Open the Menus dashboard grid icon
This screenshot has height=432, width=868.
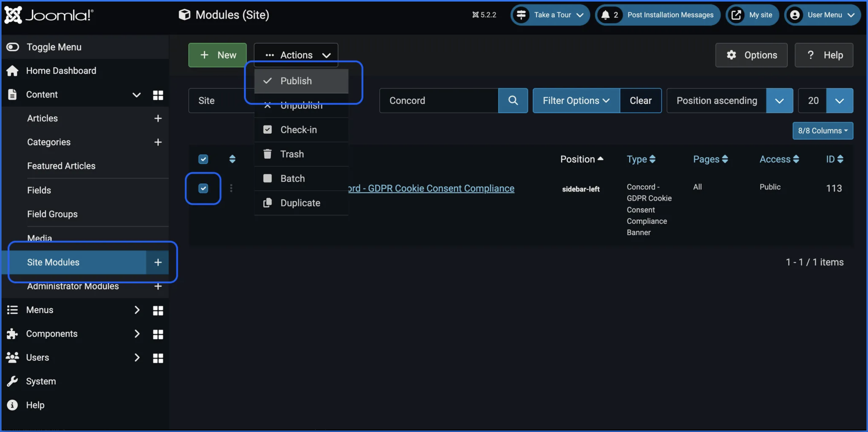(x=158, y=310)
